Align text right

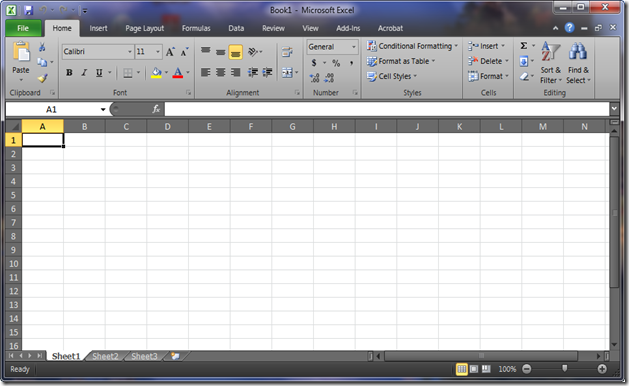[235, 72]
